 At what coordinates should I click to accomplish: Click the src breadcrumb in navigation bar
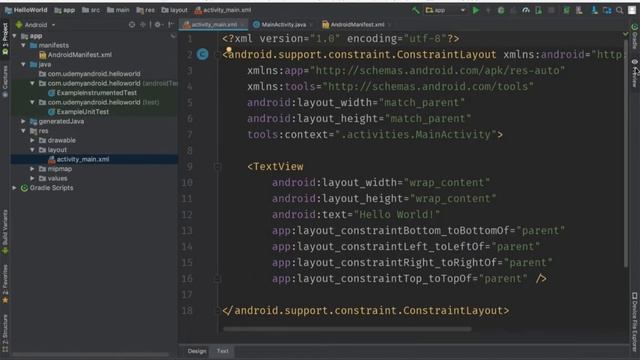[91, 10]
